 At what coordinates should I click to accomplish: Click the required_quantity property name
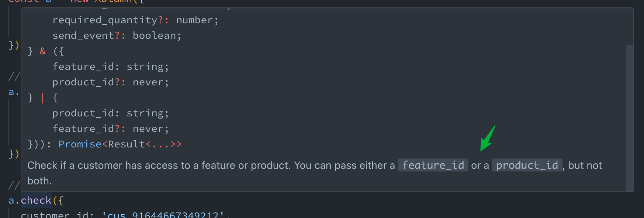[x=105, y=20]
